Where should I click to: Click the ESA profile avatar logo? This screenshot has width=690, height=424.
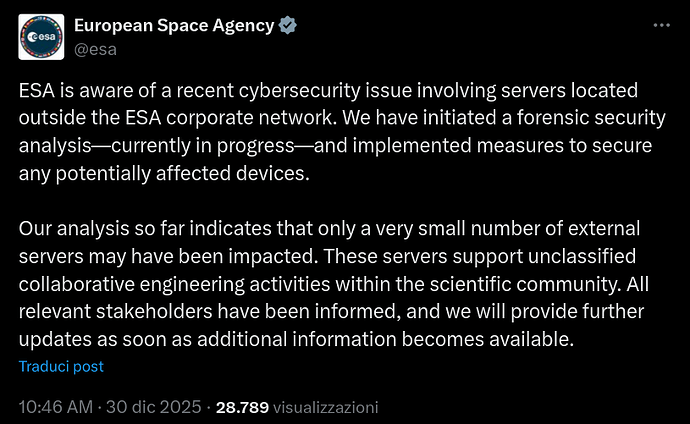[x=42, y=36]
